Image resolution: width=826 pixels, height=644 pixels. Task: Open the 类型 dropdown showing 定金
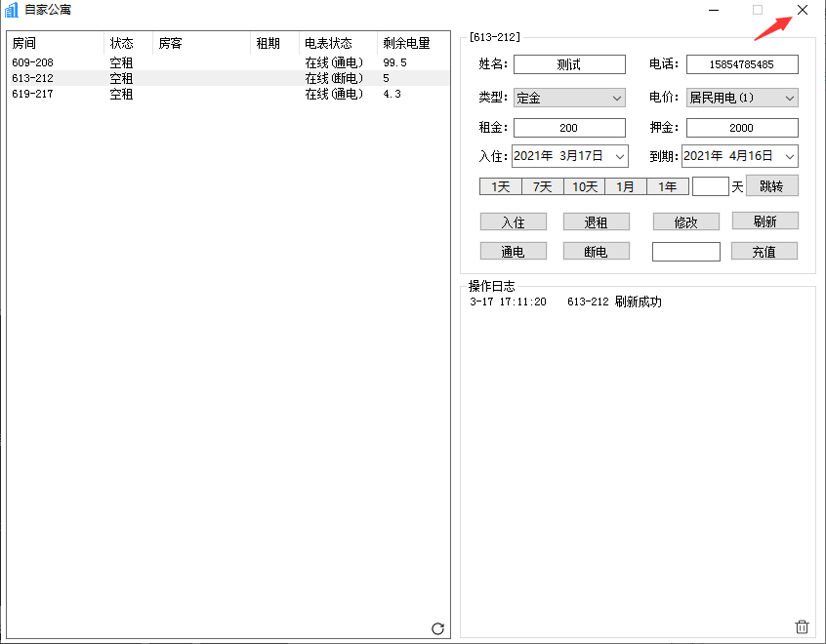tap(569, 98)
